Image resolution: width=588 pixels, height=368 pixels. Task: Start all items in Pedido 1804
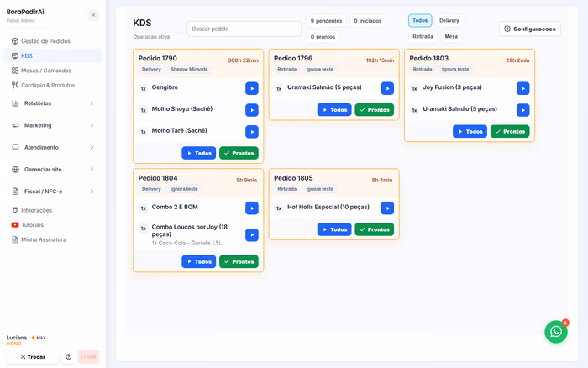coord(199,261)
